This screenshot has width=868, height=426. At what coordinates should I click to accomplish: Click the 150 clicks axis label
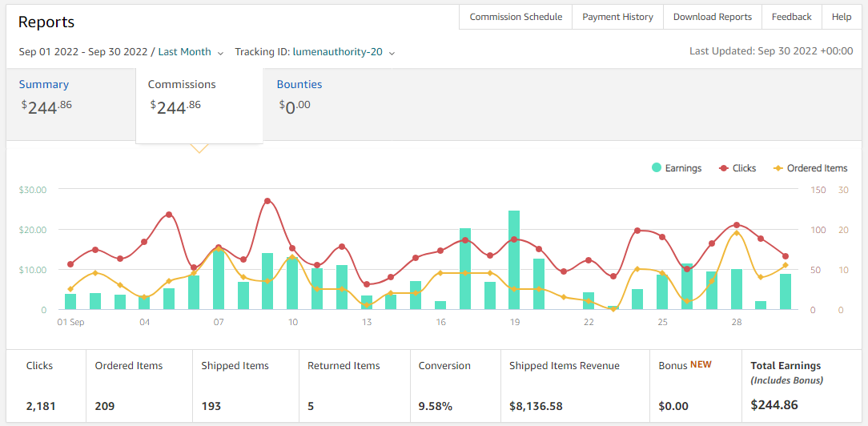[x=818, y=190]
